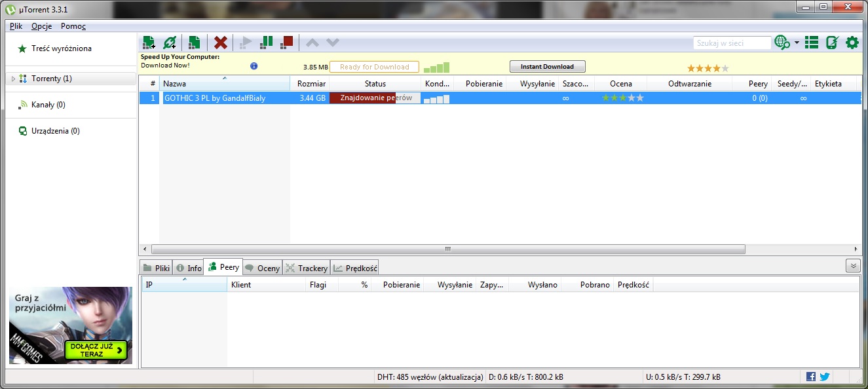Open the Plik menu
Image resolution: width=868 pixels, height=389 pixels.
pos(16,26)
